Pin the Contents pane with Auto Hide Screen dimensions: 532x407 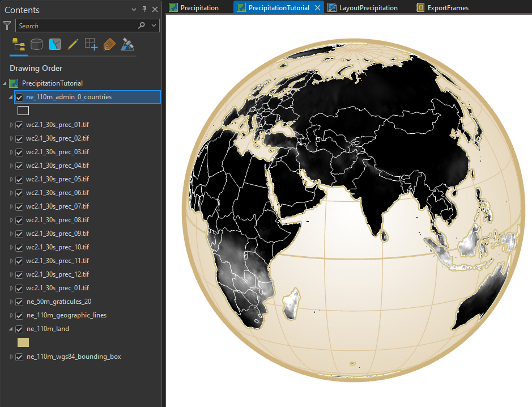pos(144,10)
